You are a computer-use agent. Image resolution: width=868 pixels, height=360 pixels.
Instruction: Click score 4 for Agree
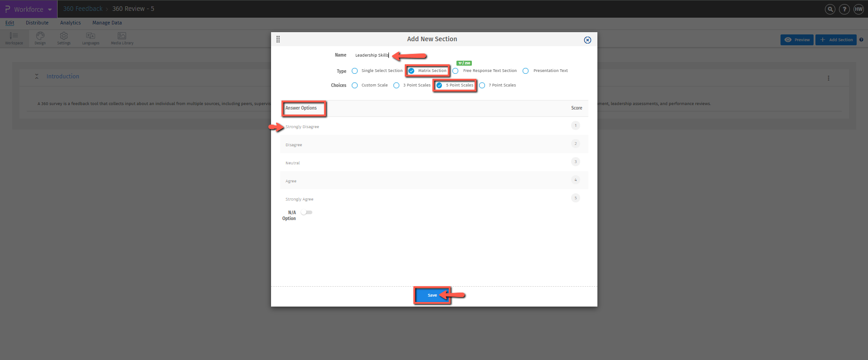pyautogui.click(x=576, y=180)
